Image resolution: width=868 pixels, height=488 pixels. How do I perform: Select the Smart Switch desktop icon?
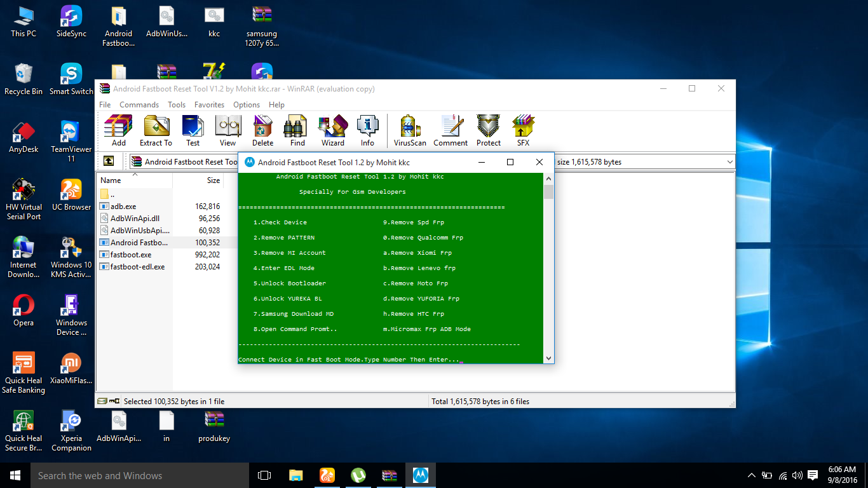pyautogui.click(x=71, y=79)
